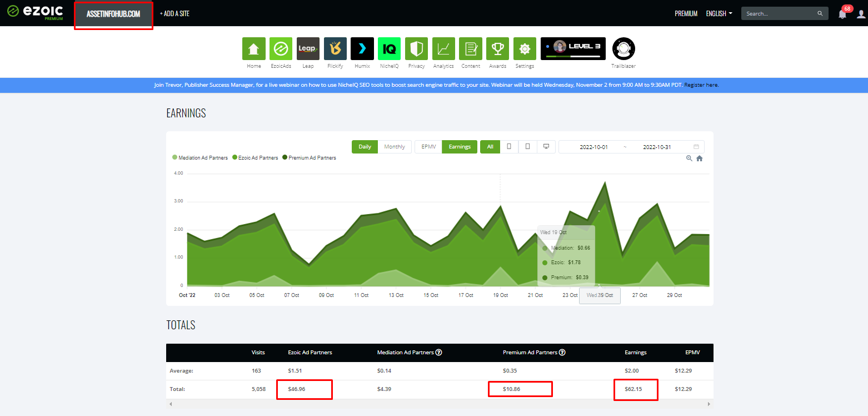Viewport: 868px width, 416px height.
Task: Click the 19 Oct axis label
Action: point(500,295)
